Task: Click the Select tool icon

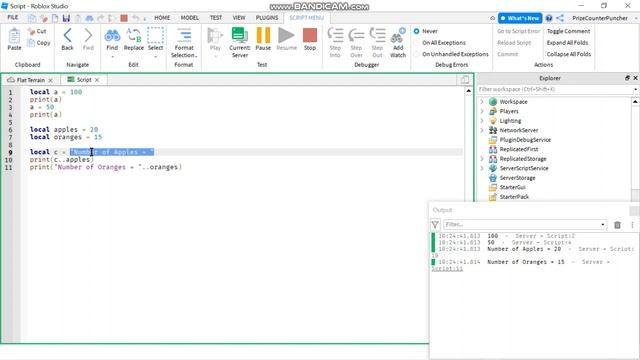Action: [x=155, y=36]
